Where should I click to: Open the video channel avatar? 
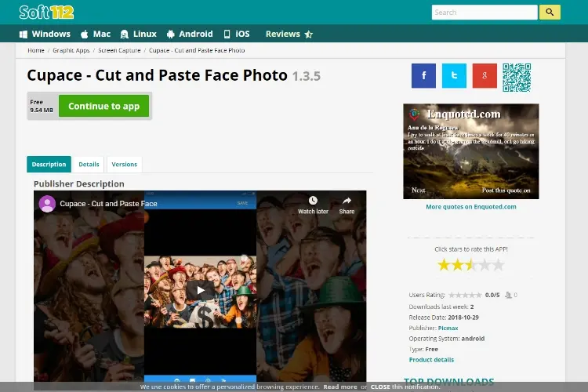(x=47, y=204)
